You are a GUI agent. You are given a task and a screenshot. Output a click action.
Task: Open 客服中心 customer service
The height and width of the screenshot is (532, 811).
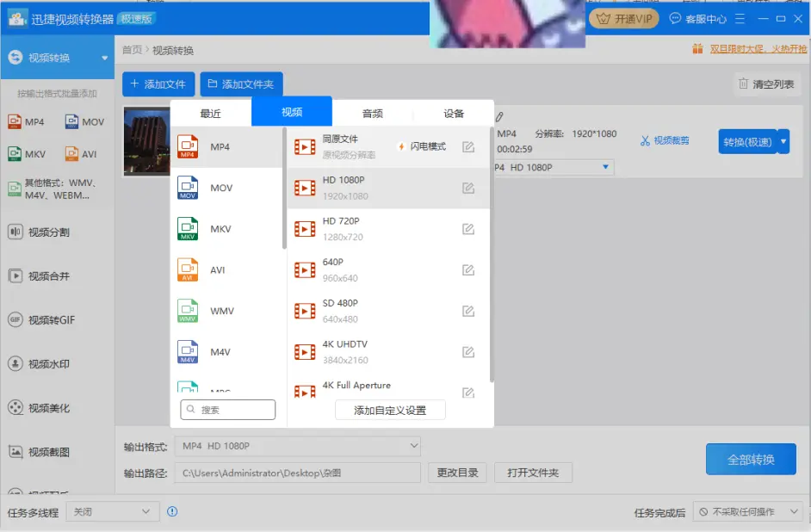697,19
